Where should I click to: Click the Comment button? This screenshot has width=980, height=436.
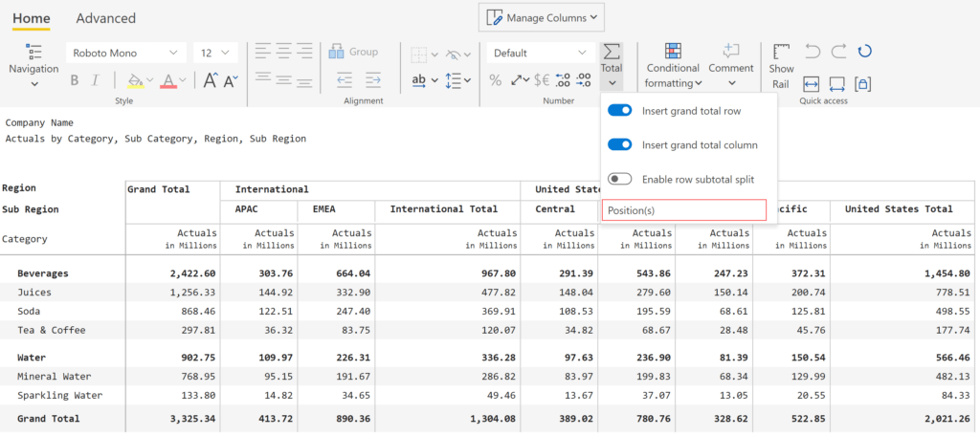tap(731, 65)
